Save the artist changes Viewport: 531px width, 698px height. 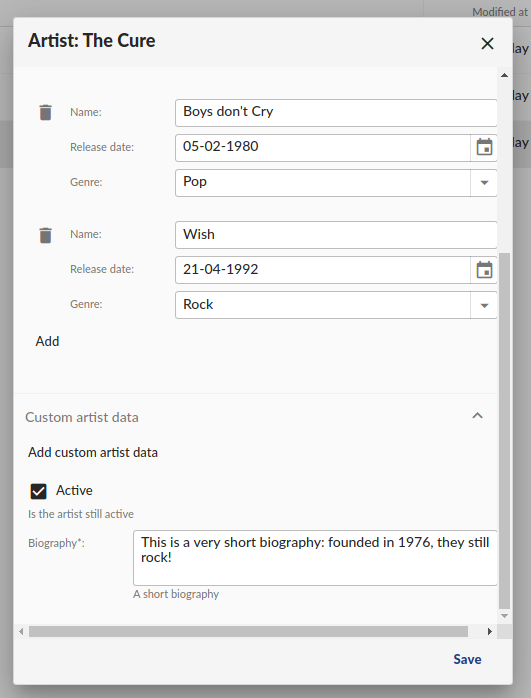pos(467,659)
